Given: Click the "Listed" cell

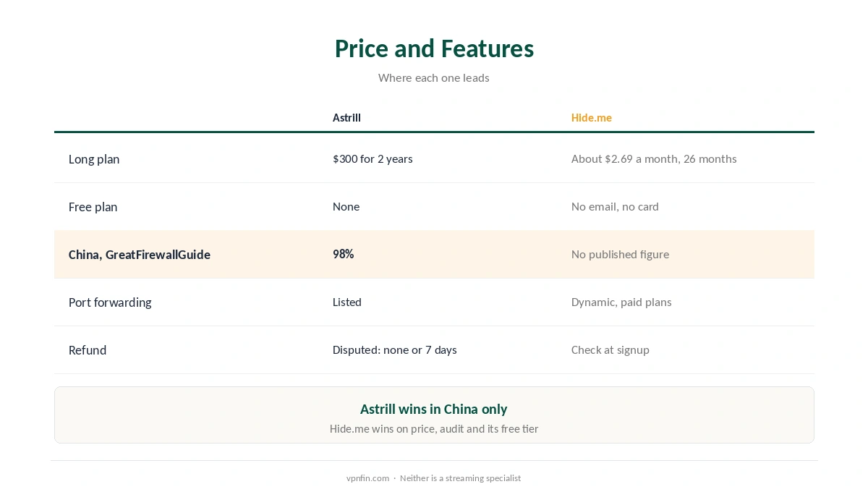Looking at the screenshot, I should (347, 302).
